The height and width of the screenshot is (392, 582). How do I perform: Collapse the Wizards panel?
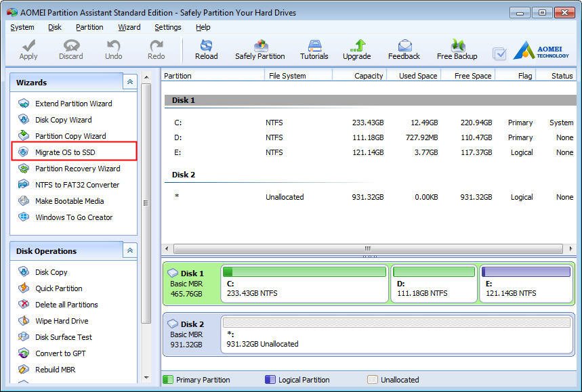click(x=129, y=82)
